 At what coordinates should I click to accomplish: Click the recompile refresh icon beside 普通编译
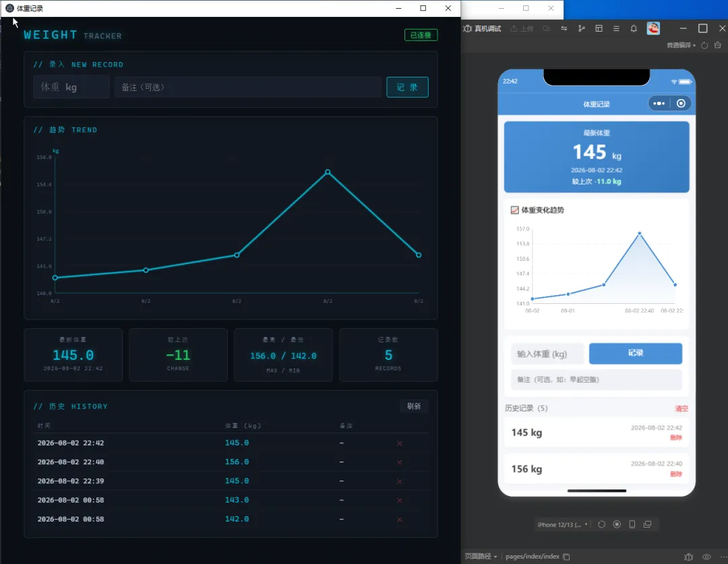[x=704, y=46]
